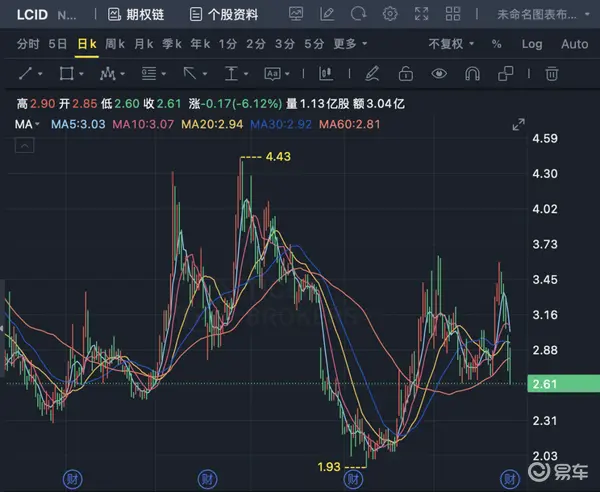
Task: Expand the unnamed chart layout dropdown
Action: [543, 15]
